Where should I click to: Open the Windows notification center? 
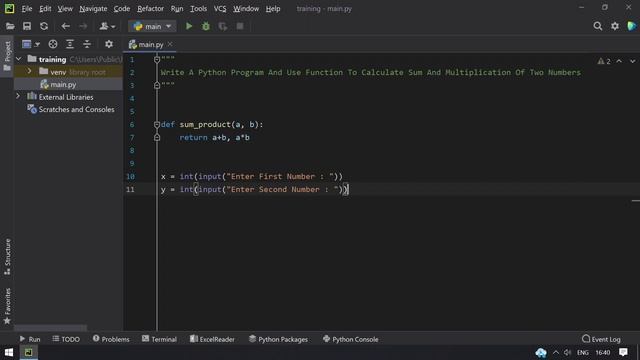pyautogui.click(x=623, y=352)
